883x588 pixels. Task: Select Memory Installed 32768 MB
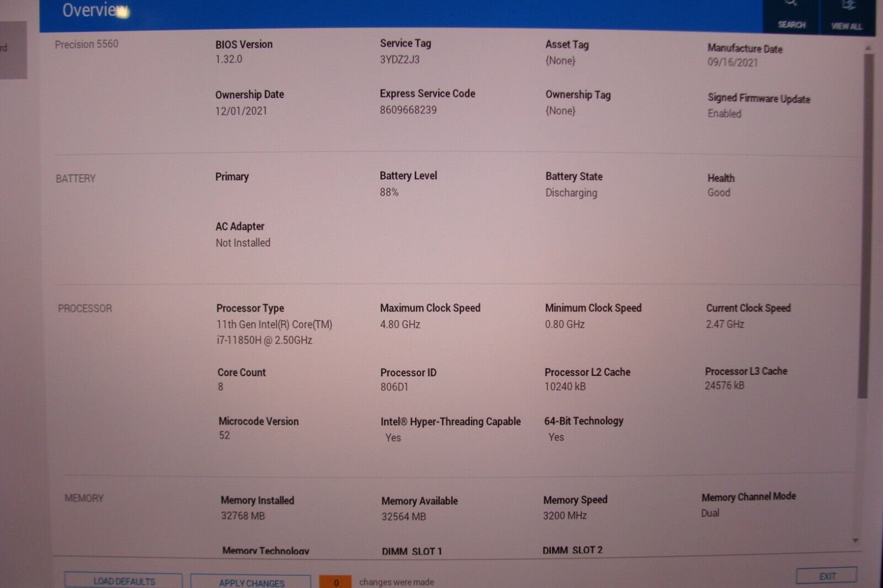click(243, 516)
